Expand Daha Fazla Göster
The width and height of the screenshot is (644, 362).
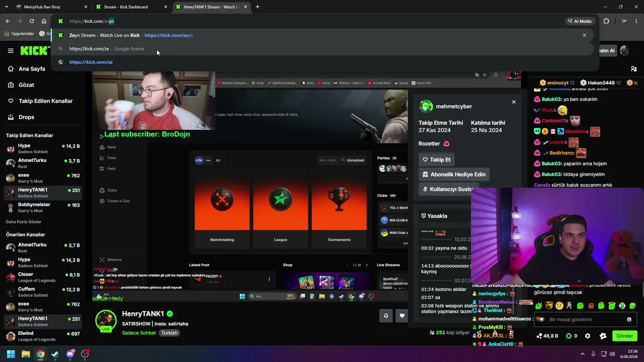[24, 222]
